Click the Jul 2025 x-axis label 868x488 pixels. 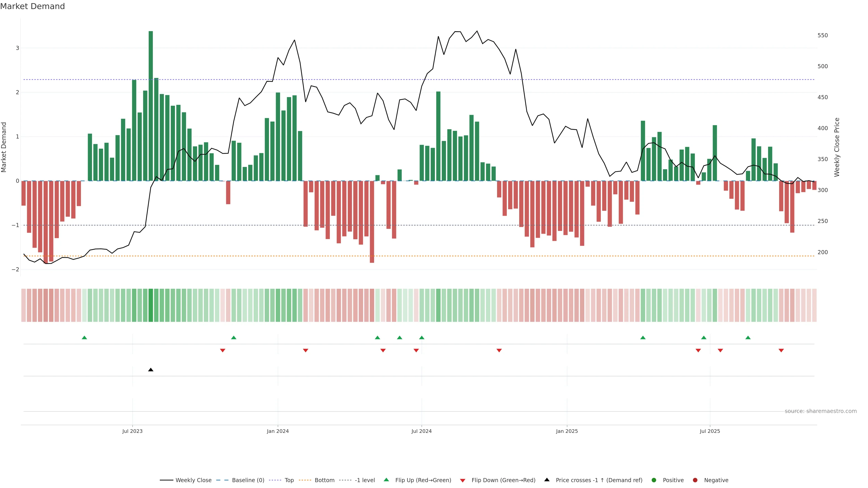point(710,431)
